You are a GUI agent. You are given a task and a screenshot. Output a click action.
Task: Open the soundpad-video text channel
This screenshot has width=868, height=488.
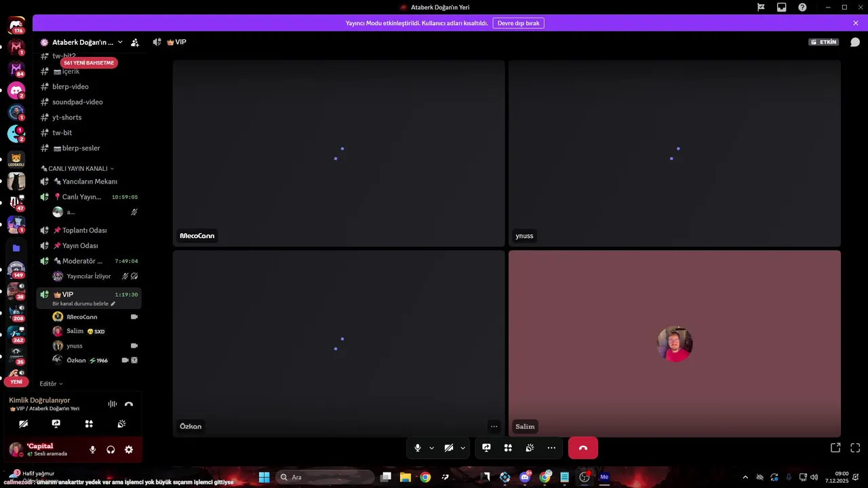point(89,102)
